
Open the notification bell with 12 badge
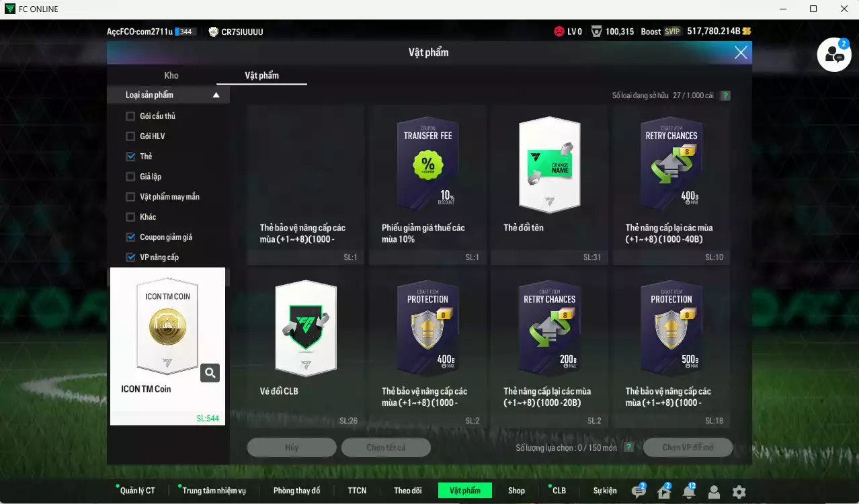coord(688,491)
